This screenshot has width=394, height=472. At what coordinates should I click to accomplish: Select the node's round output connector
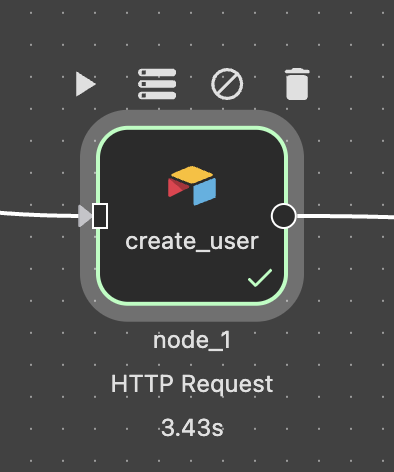coord(284,216)
